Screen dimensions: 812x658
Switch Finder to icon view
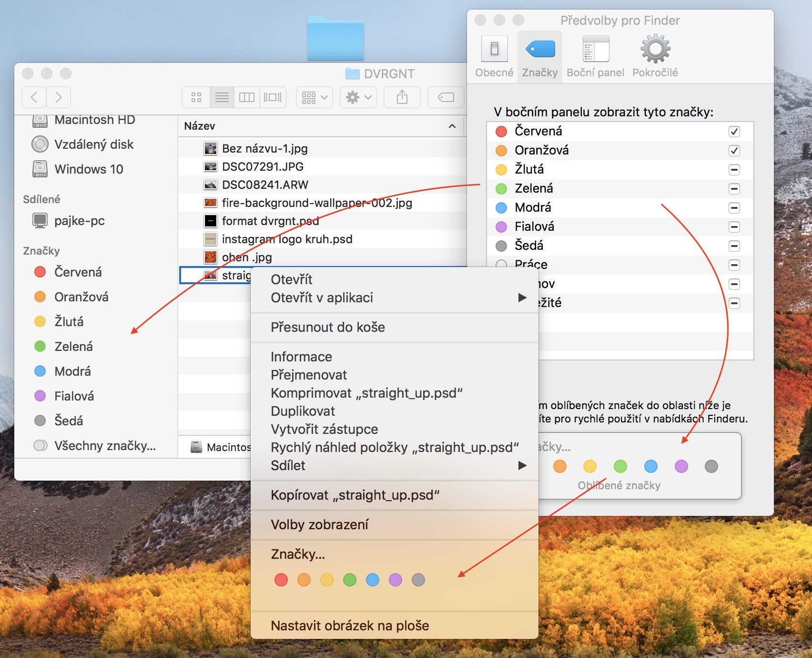click(x=196, y=97)
